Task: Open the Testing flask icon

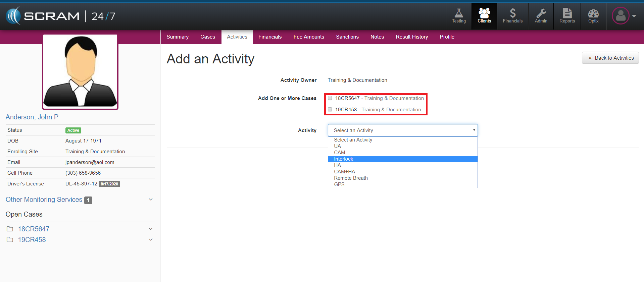Action: [x=458, y=16]
